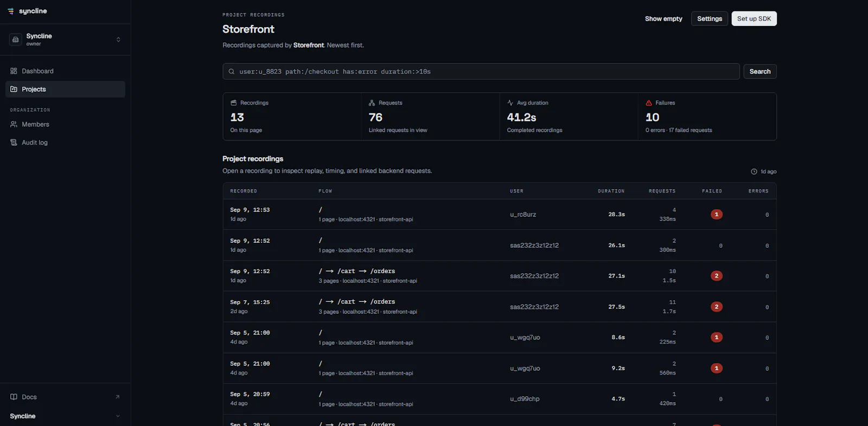Viewport: 868px width, 426px height.
Task: Click the 28.3s duration value
Action: pos(617,215)
